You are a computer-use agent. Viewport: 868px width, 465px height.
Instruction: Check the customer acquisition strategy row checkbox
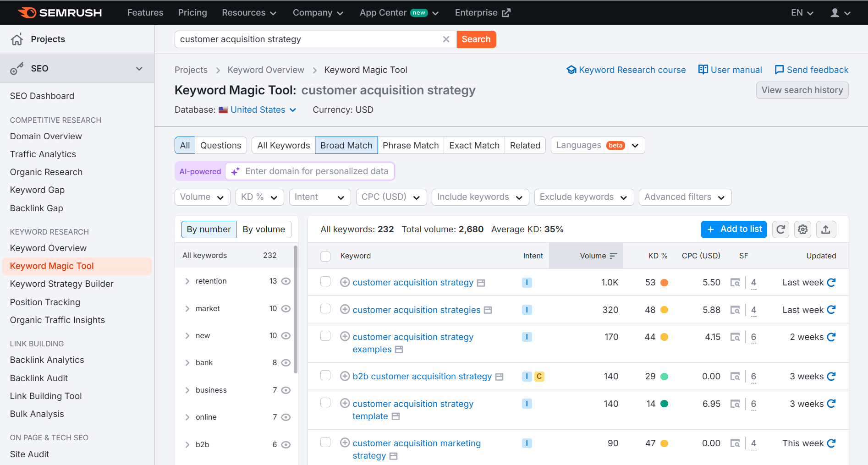coord(325,281)
